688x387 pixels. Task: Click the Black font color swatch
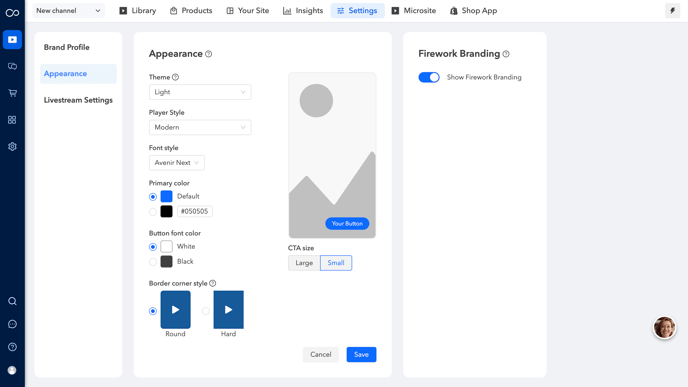pyautogui.click(x=166, y=262)
